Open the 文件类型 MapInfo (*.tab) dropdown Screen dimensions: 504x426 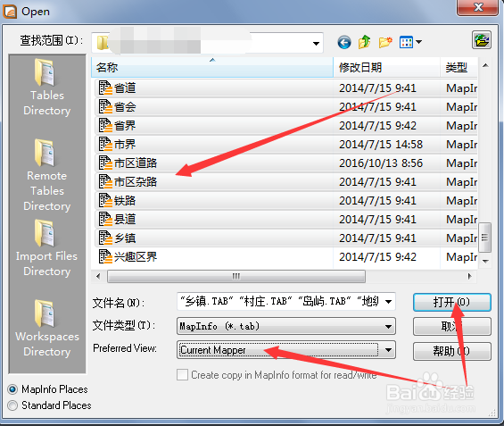coord(286,326)
